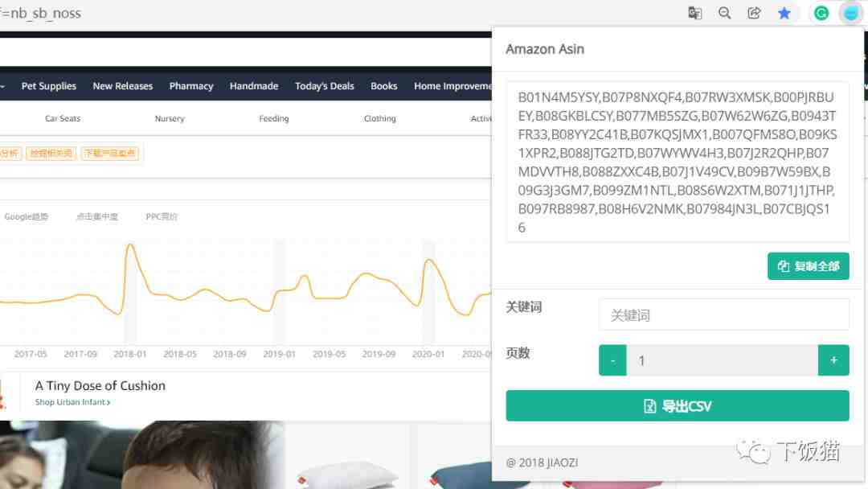Select the Car Seats subcategory
868x489 pixels.
[x=63, y=118]
